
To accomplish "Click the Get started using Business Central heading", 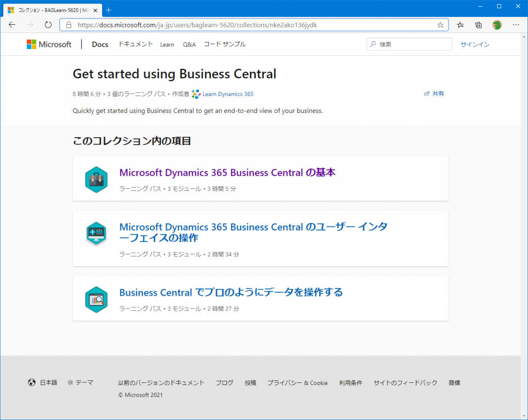I will point(174,74).
